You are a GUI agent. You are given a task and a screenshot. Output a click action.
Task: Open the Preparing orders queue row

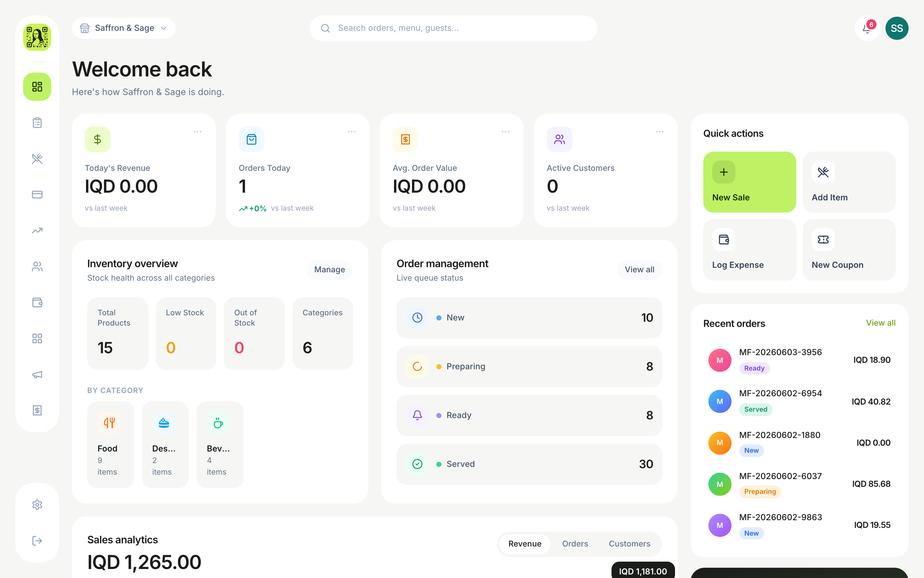point(529,367)
